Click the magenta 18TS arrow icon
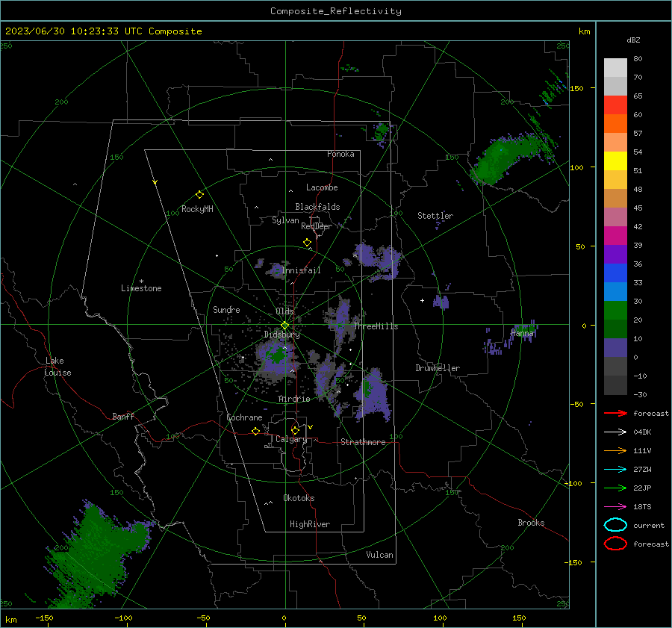 pos(615,507)
